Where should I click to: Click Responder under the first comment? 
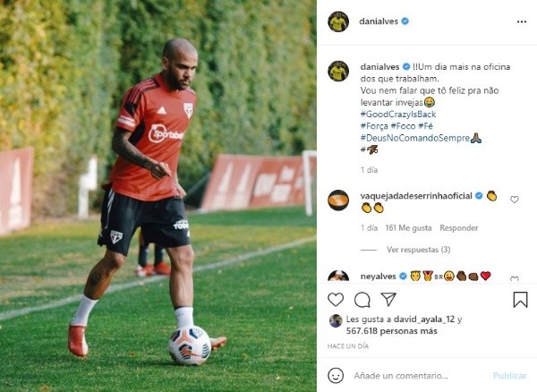pos(458,227)
